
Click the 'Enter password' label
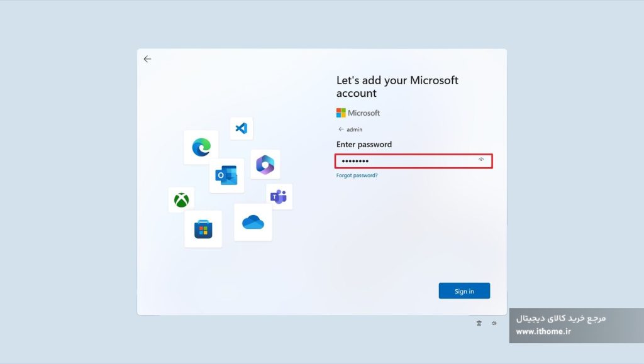click(x=364, y=145)
